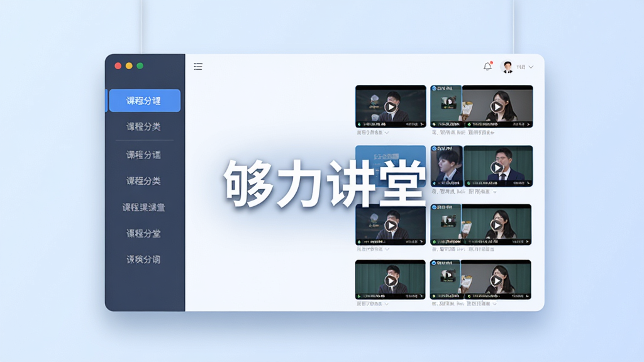Play the top-row video of the woman
Image resolution: width=644 pixels, height=362 pixels.
click(497, 107)
